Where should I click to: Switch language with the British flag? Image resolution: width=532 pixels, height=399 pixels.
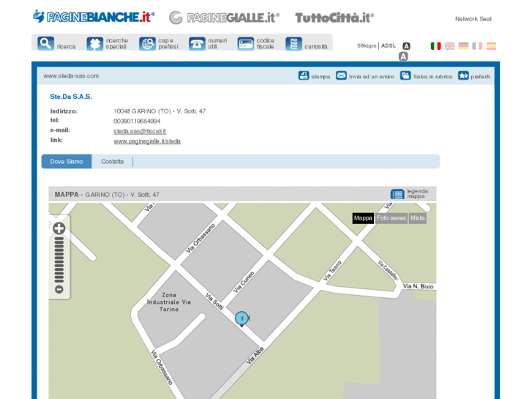(x=449, y=46)
